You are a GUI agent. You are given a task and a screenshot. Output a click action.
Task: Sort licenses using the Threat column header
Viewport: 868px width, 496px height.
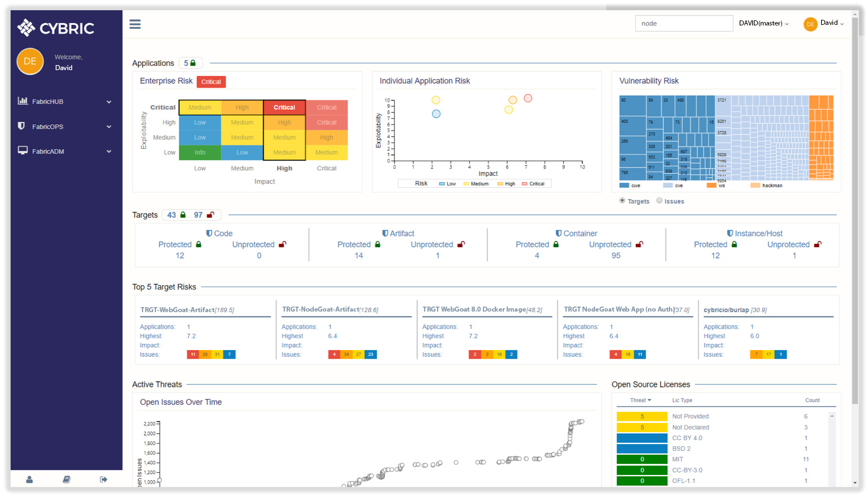(x=641, y=400)
